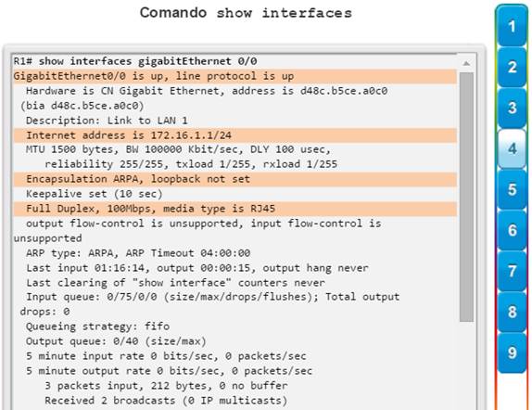Click the Description: Link to LAN 1 line
This screenshot has height=410, width=532.
click(107, 121)
